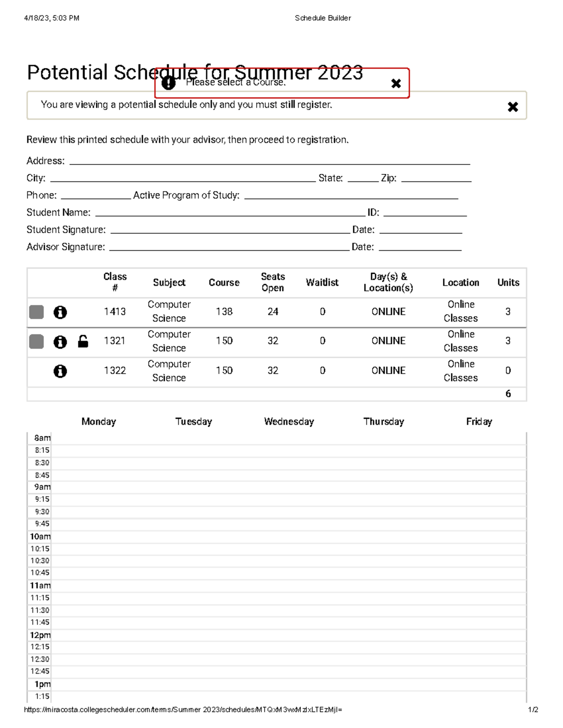Click seats open value 24
The height and width of the screenshot is (728, 563).
(x=273, y=312)
